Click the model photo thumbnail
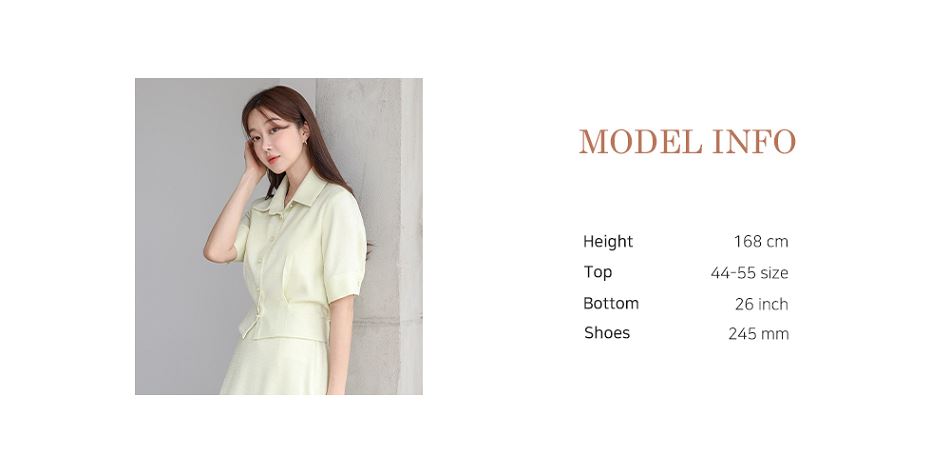 click(279, 236)
